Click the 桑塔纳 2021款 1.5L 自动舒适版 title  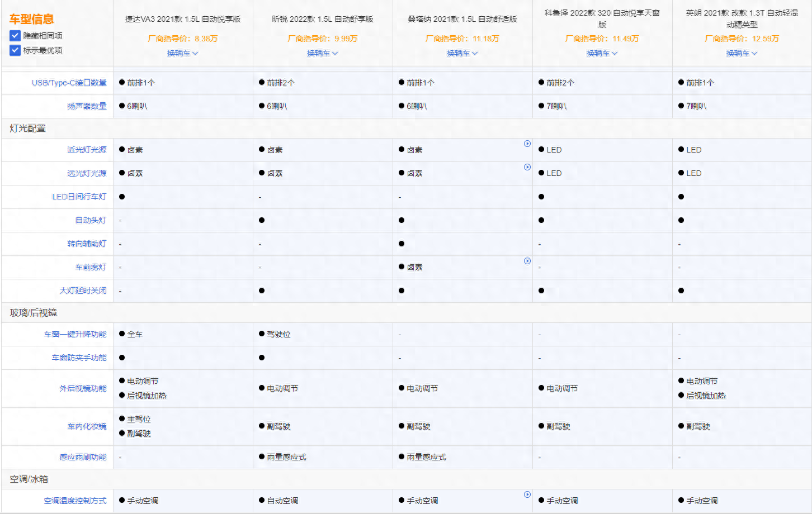click(462, 19)
